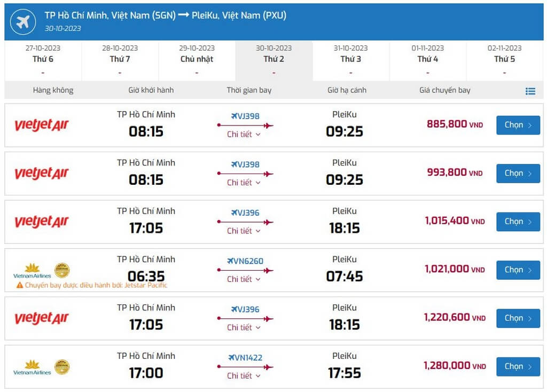Click the VJ398 flight number with plane icon on the 993,800 row
Viewport: 547px width, 392px height.
pos(245,164)
